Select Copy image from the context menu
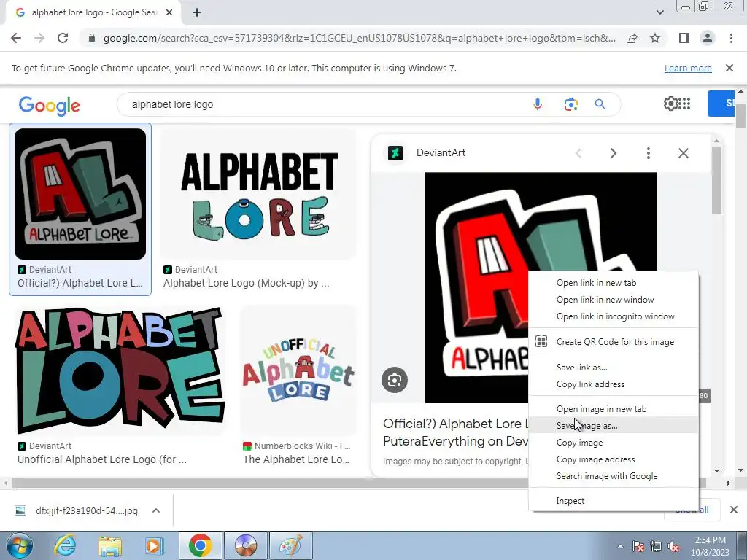The image size is (747, 560). 614,443
